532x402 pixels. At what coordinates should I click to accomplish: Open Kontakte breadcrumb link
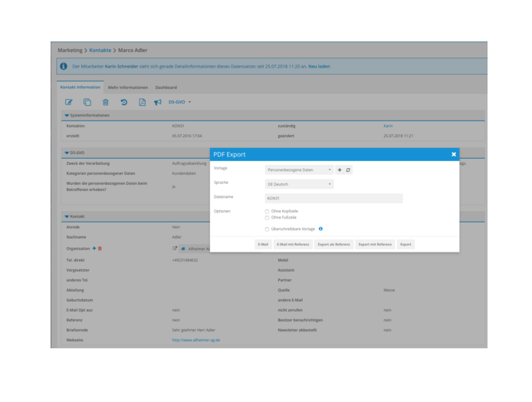tap(100, 51)
